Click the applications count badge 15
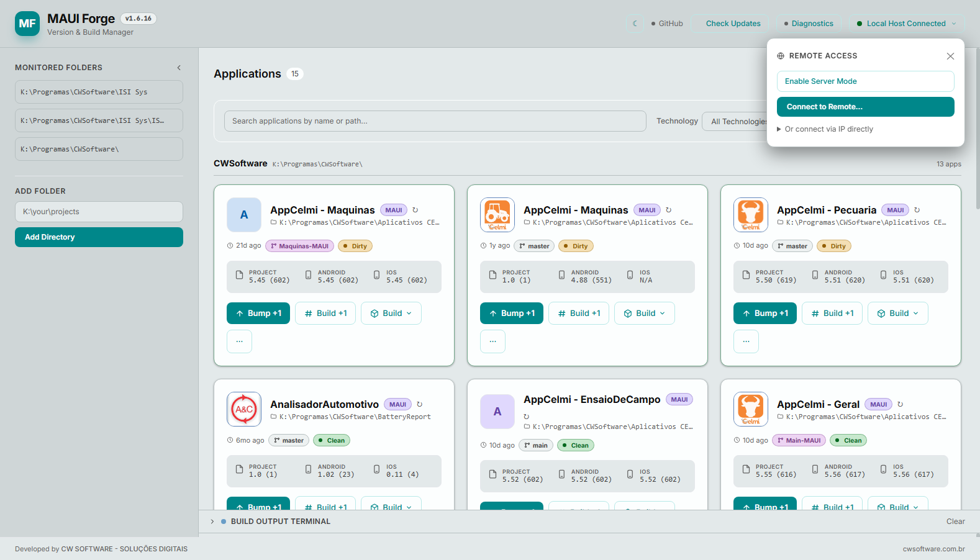 [x=295, y=74]
